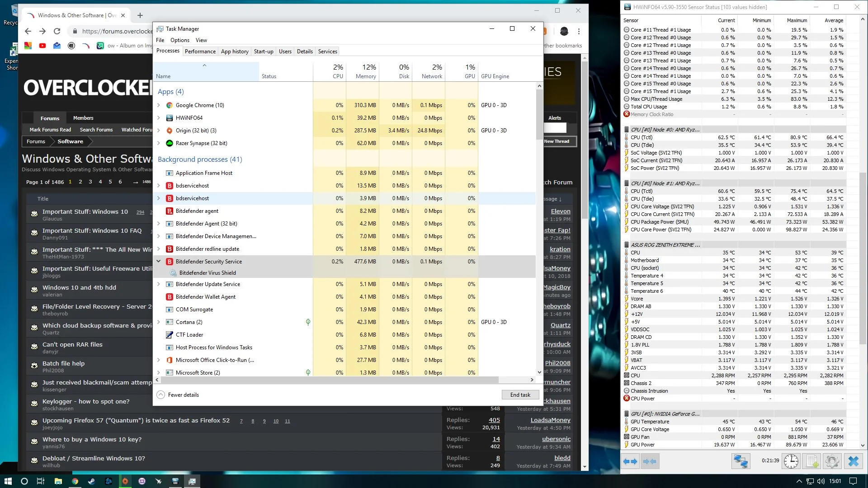Image resolution: width=868 pixels, height=488 pixels.
Task: Open File Explorer from the taskbar
Action: coord(58,481)
